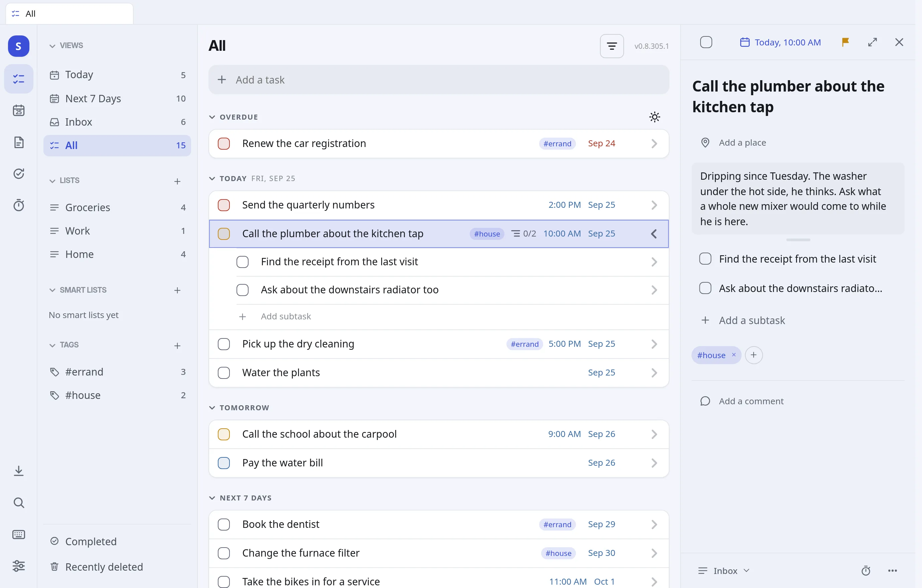This screenshot has height=588, width=922.
Task: Collapse the Tomorrow section
Action: coord(212,408)
